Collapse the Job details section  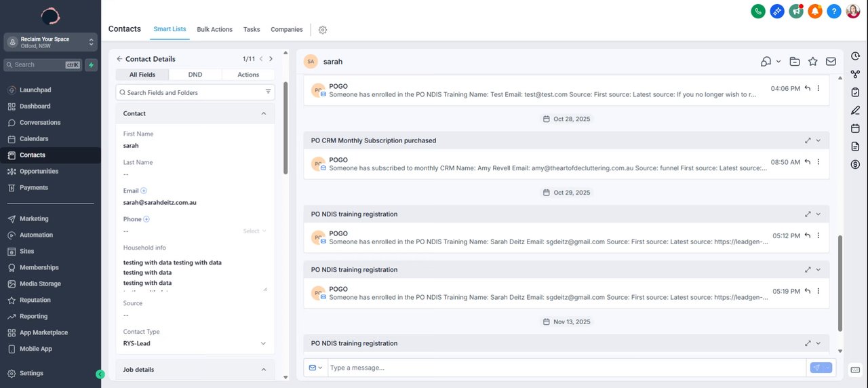[x=264, y=370]
